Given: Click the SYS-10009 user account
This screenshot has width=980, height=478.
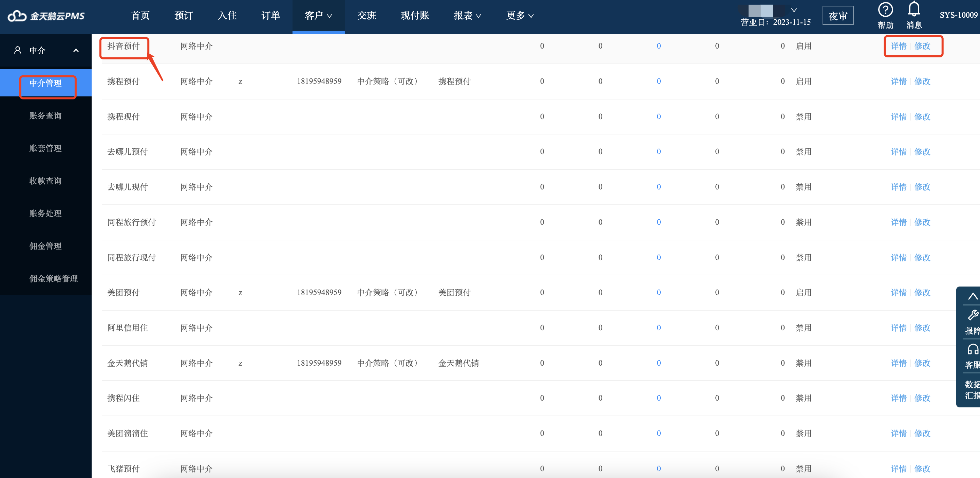Looking at the screenshot, I should tap(958, 15).
